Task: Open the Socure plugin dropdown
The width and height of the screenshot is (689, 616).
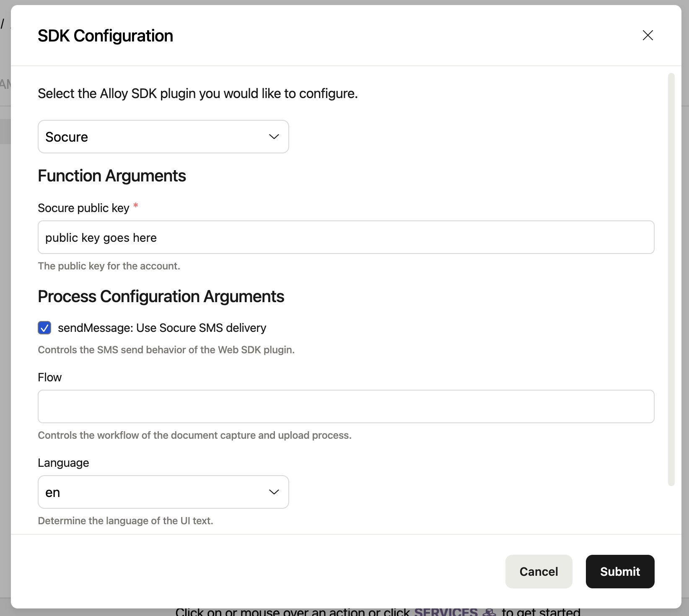Action: click(x=163, y=137)
